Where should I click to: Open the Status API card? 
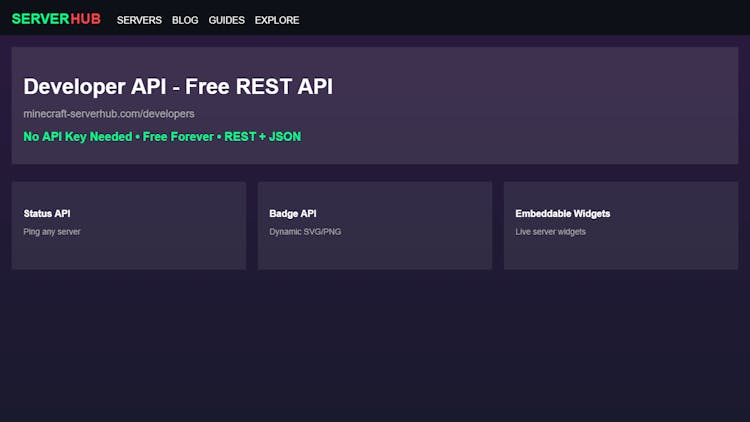point(128,245)
